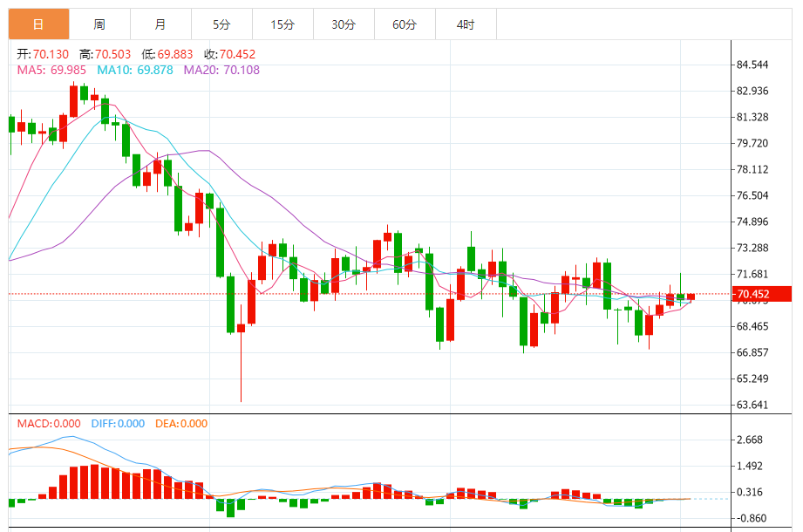803x532 pixels.
Task: Click the 63.641 price axis label
Action: click(x=752, y=405)
